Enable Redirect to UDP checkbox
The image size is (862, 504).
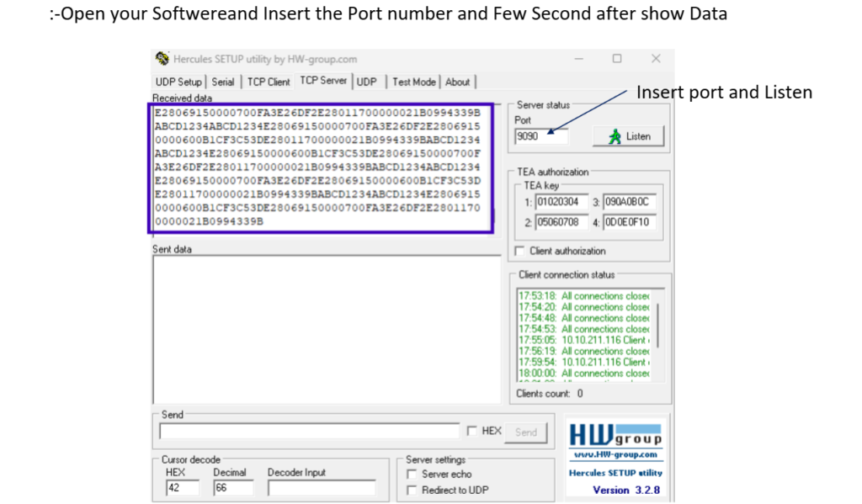(412, 490)
